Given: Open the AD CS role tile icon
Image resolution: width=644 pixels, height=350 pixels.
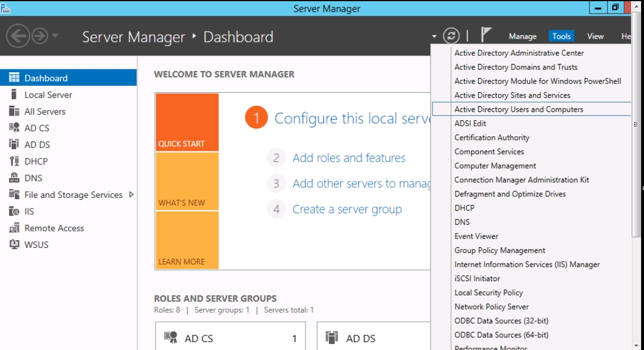Looking at the screenshot, I should pos(170,337).
